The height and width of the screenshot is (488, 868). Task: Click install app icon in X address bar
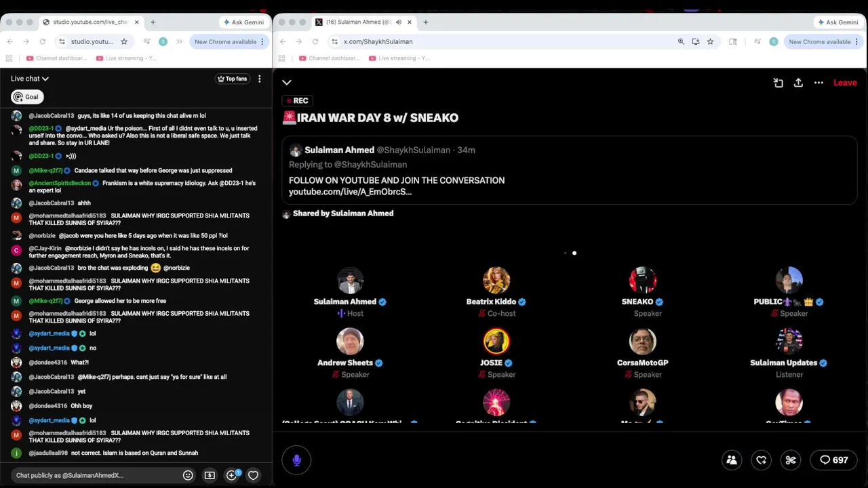click(696, 41)
